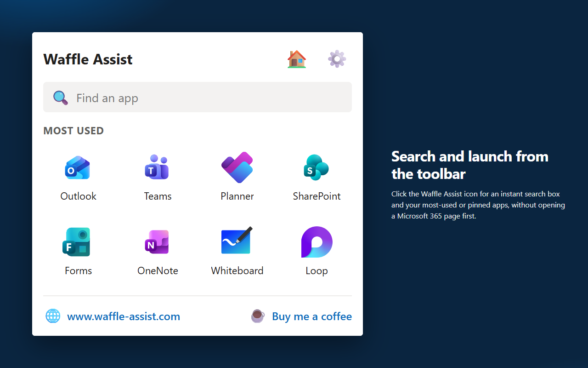Click the MOST USED section heading
Screen dimensions: 588x368
[x=73, y=131]
